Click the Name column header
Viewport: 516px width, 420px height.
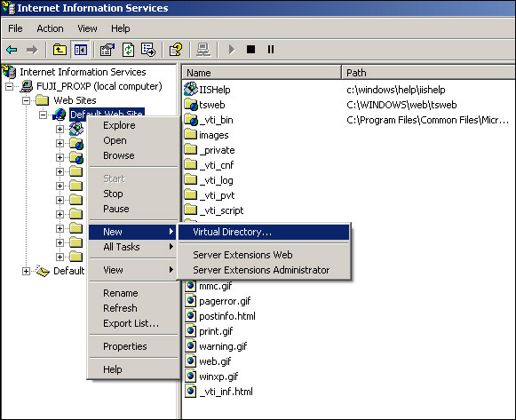(x=262, y=73)
